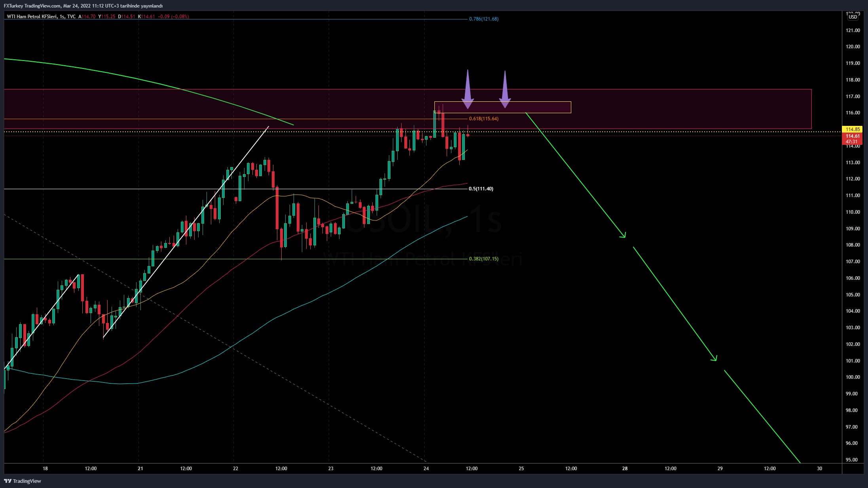Click the date label 18 on time axis
868x488 pixels.
pyautogui.click(x=45, y=469)
